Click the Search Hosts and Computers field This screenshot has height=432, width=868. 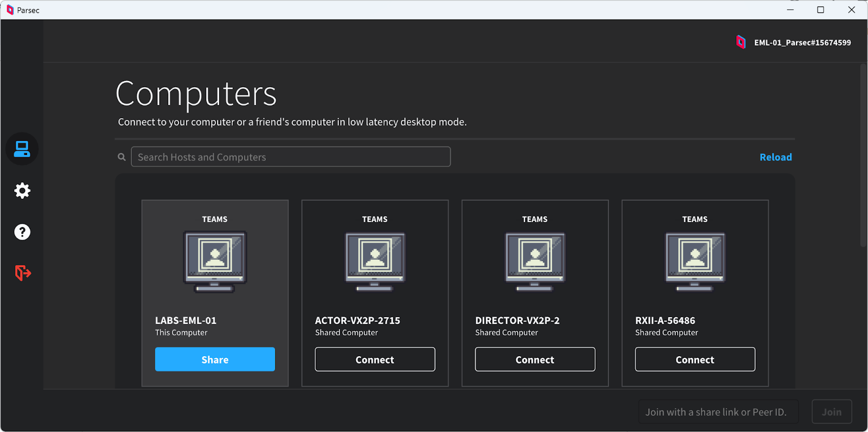coord(291,157)
